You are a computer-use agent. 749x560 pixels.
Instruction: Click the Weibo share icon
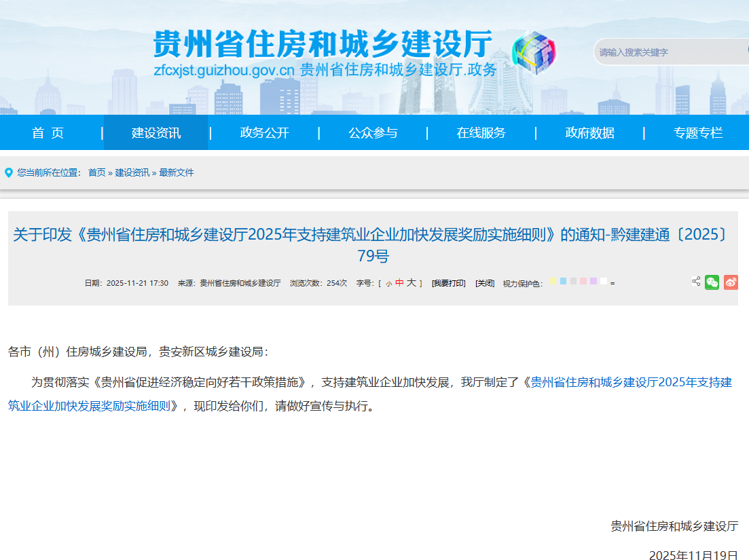pos(731,282)
